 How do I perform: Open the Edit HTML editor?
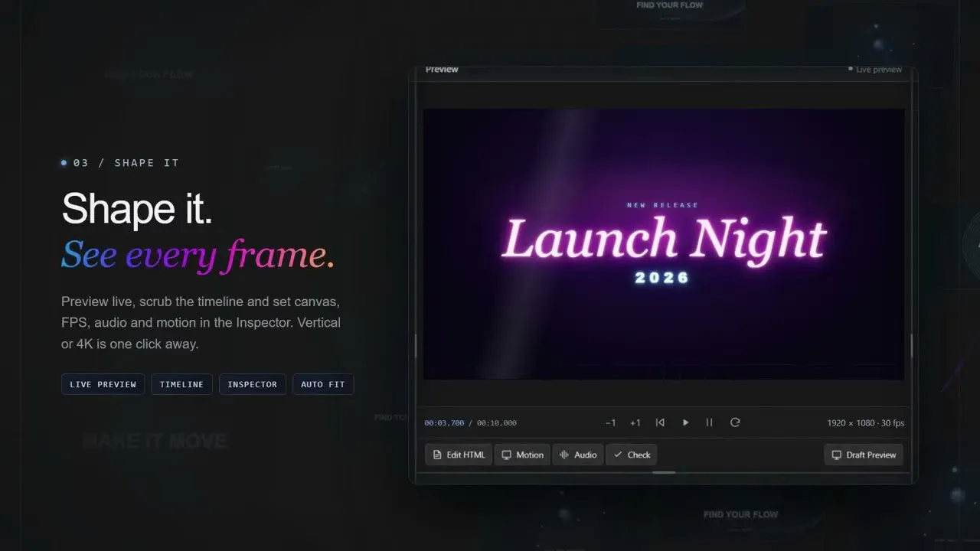tap(459, 455)
